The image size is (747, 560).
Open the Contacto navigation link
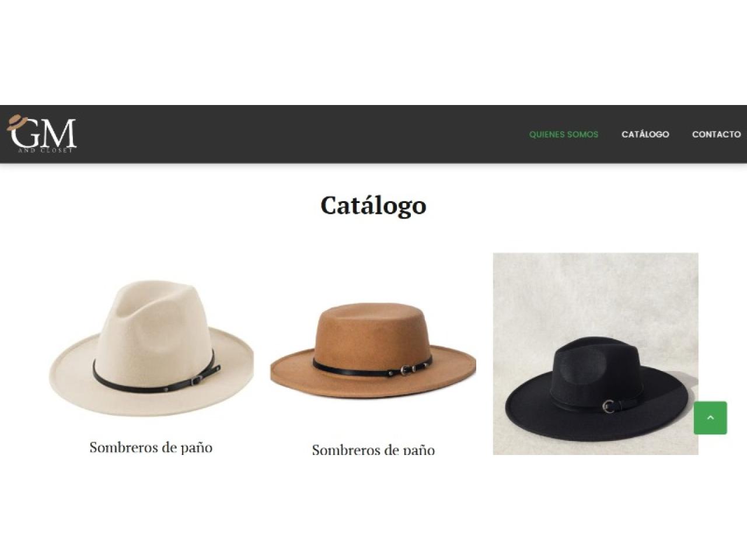pyautogui.click(x=717, y=134)
